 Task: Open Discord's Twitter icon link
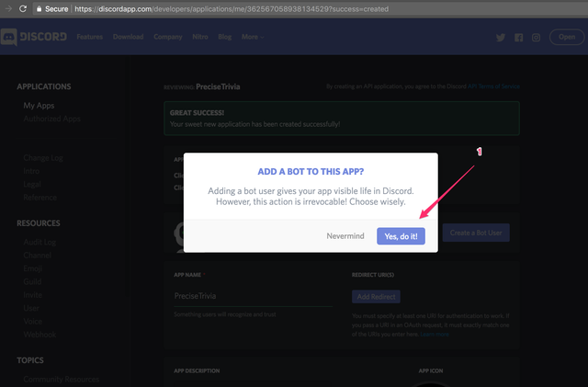coord(501,37)
